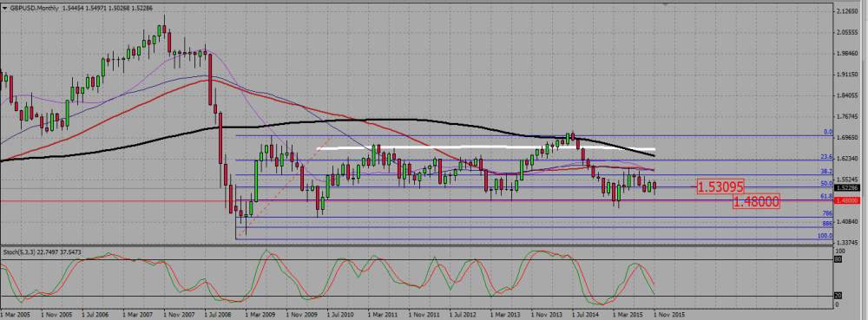Click the stochastic 80 level marker
The height and width of the screenshot is (320, 868).
(x=838, y=258)
